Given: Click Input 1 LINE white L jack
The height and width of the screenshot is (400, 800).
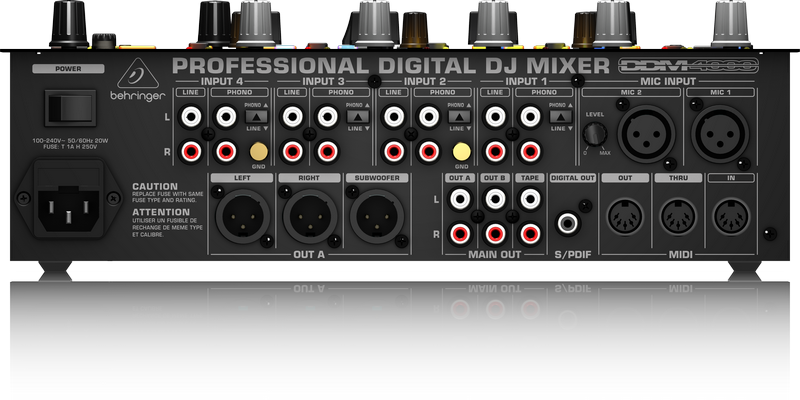Looking at the screenshot, I should click(x=495, y=117).
